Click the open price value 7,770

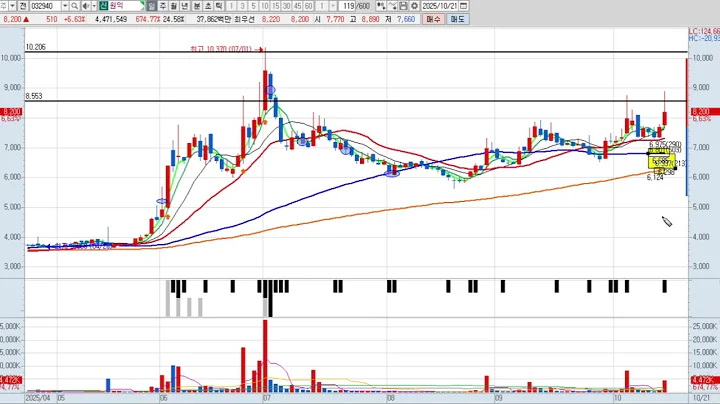tap(335, 19)
